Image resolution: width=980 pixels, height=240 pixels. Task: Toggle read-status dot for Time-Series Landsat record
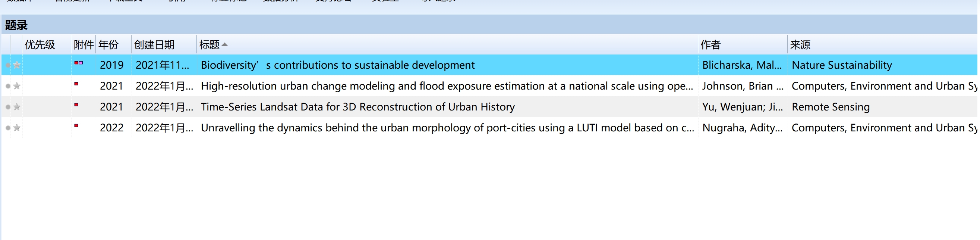click(x=7, y=107)
